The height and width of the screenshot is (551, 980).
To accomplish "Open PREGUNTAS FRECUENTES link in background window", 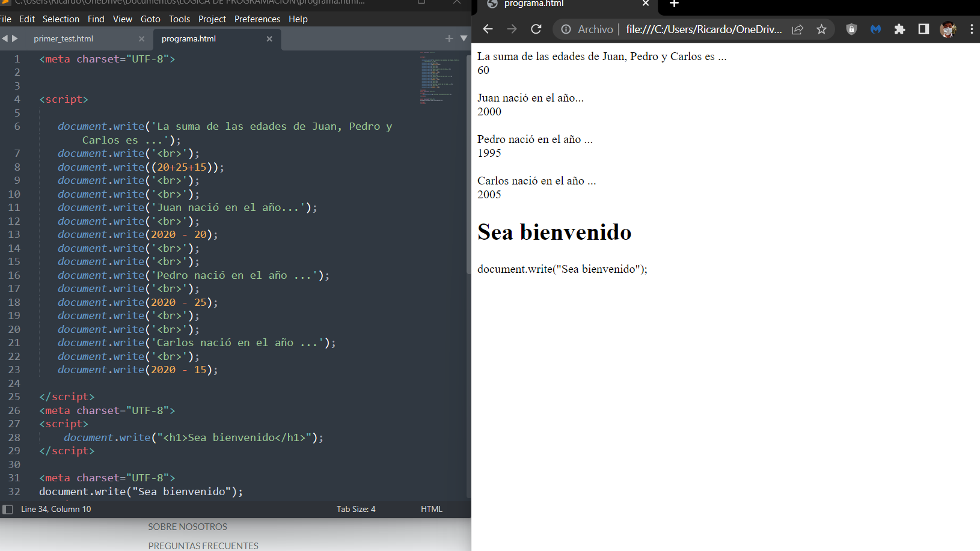I will pyautogui.click(x=203, y=546).
